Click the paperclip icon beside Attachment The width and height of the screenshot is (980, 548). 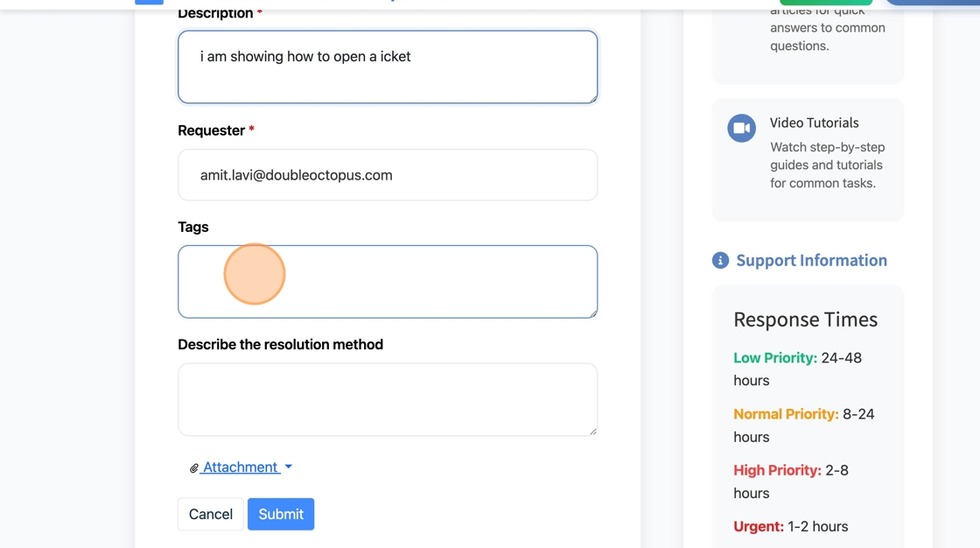pyautogui.click(x=194, y=468)
